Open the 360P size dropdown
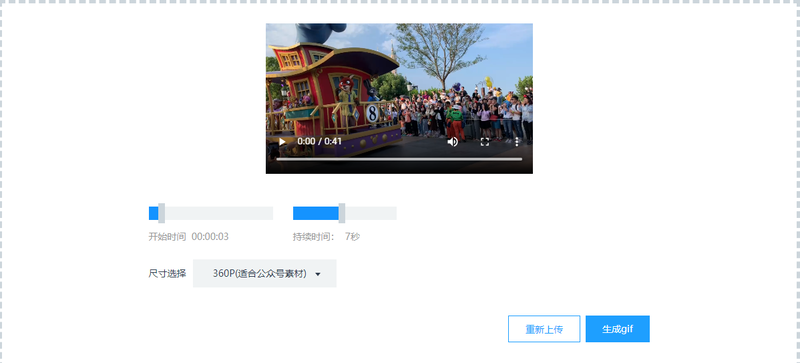This screenshot has height=363, width=800. pos(264,274)
